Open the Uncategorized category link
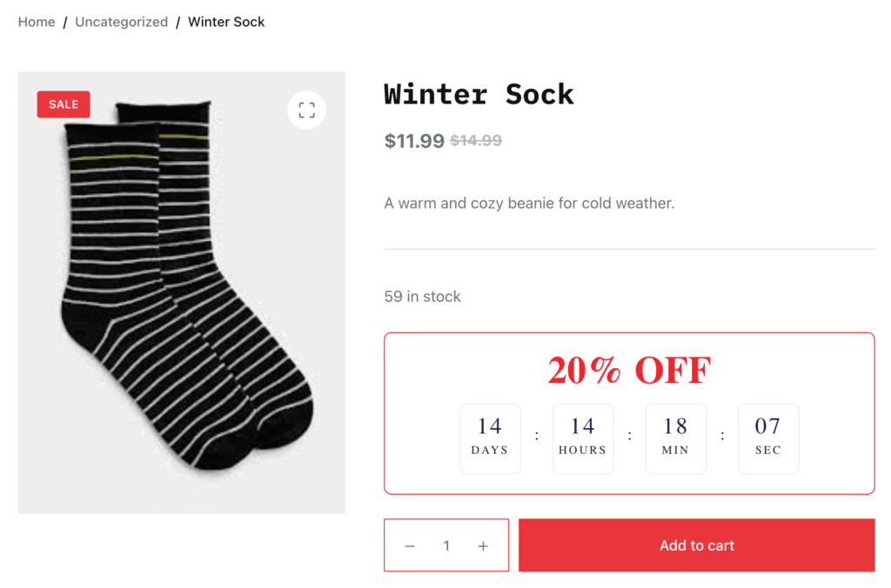This screenshot has height=588, width=891. click(x=121, y=21)
